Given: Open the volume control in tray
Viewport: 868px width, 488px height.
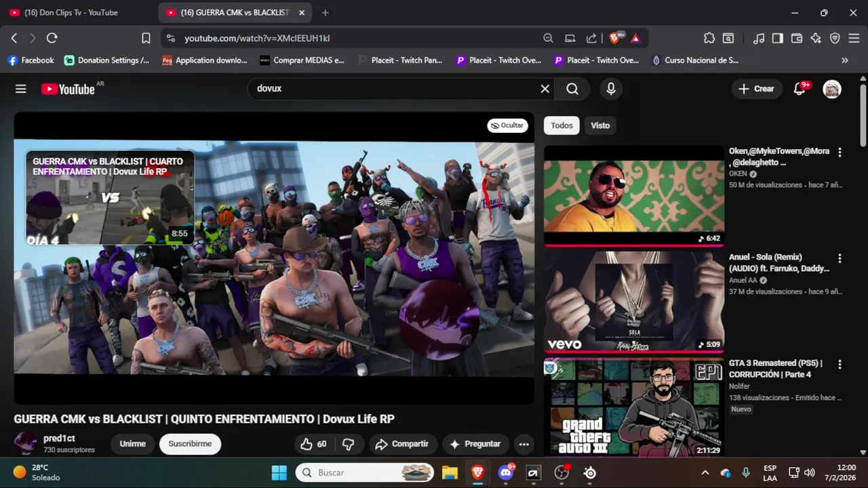Looking at the screenshot, I should pos(809,472).
